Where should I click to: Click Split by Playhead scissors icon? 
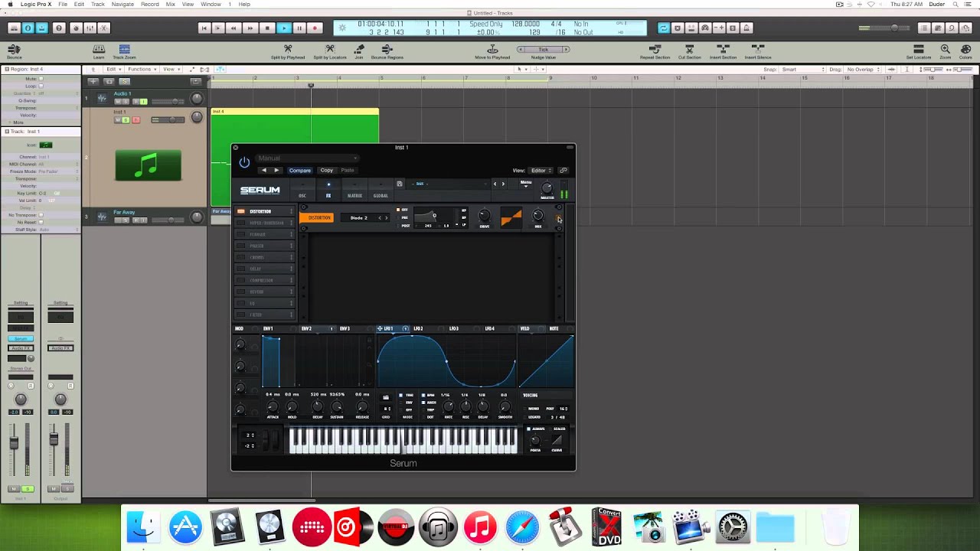288,49
